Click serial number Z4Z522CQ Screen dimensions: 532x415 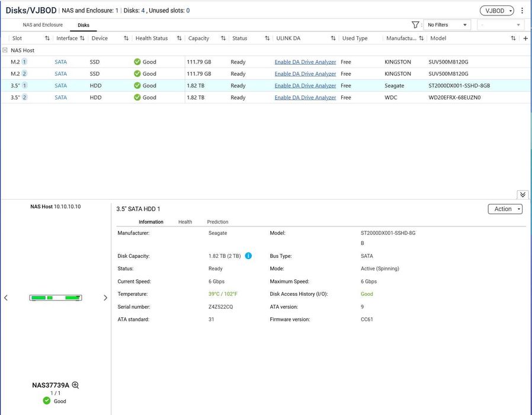tap(220, 307)
